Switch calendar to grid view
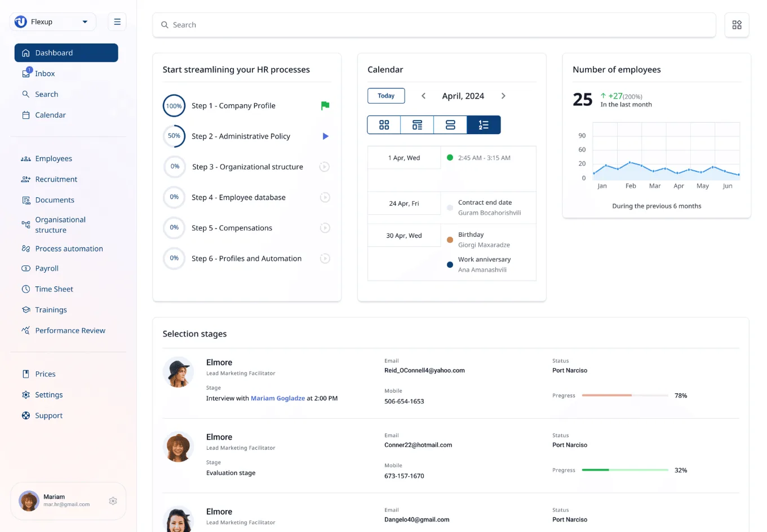767x532 pixels. click(x=384, y=125)
